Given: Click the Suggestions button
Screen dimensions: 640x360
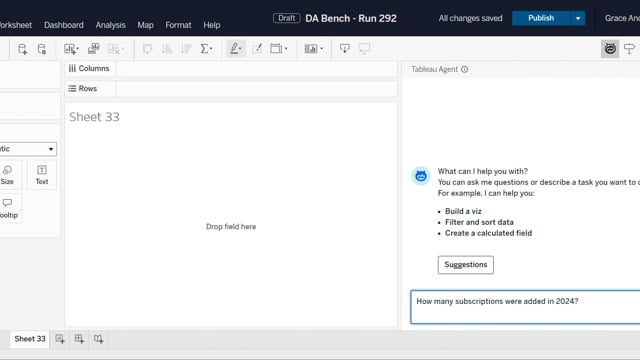Looking at the screenshot, I should click(x=466, y=265).
